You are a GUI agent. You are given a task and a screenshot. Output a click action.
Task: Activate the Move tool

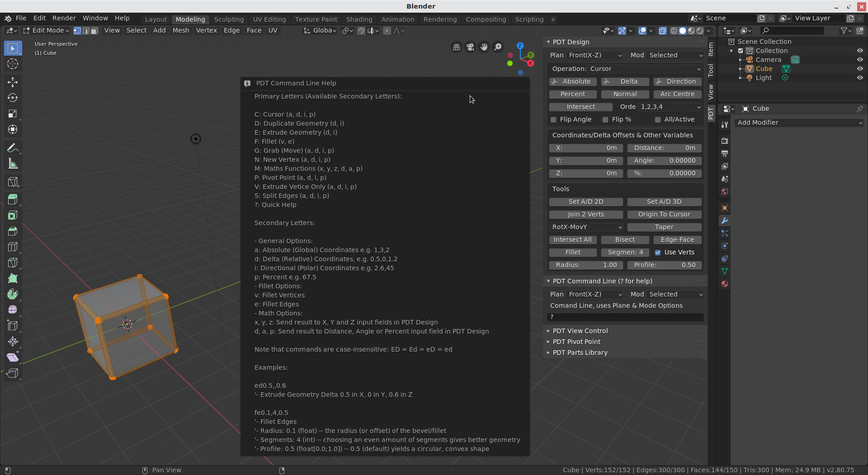[x=13, y=82]
